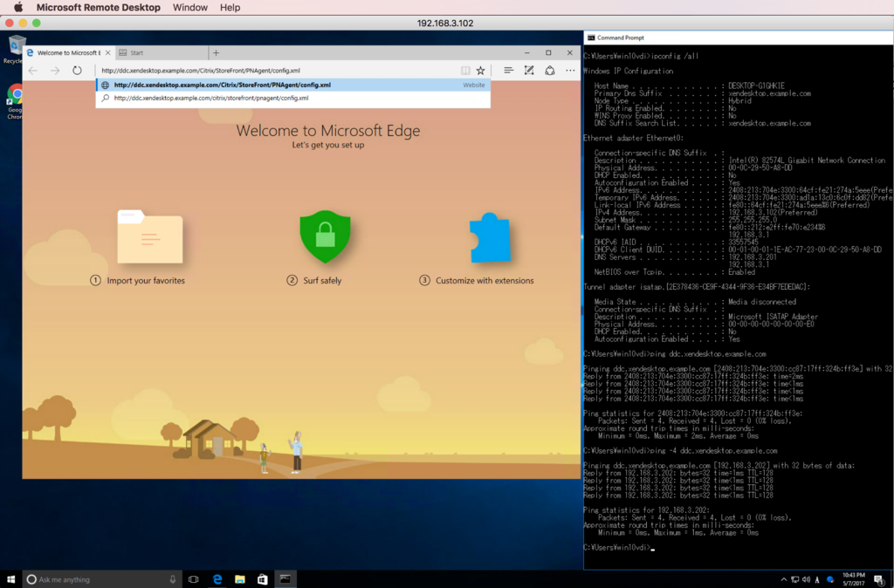Select the Welcome to Microsoft Edge tab
This screenshot has width=894, height=588.
pos(68,53)
